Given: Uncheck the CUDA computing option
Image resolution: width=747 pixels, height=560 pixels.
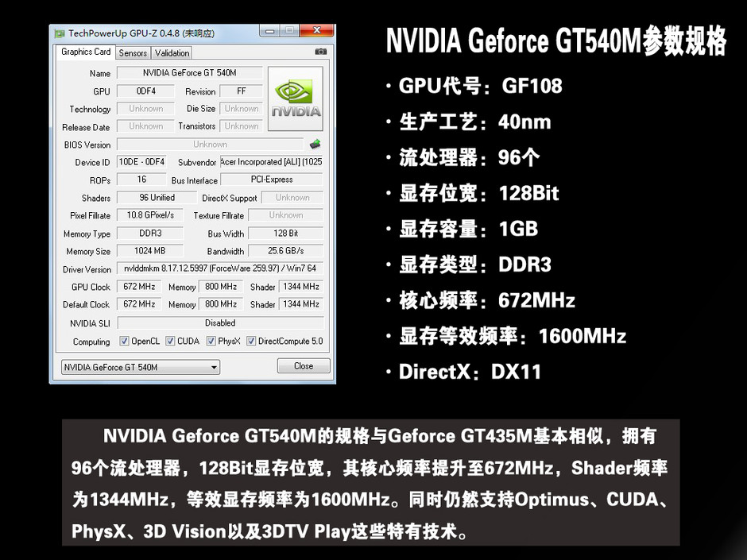Looking at the screenshot, I should pyautogui.click(x=168, y=341).
